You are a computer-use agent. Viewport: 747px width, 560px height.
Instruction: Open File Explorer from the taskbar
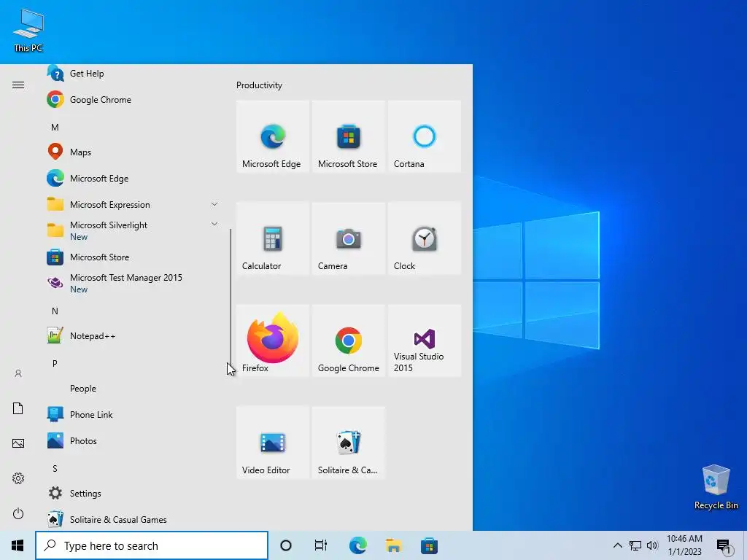(393, 545)
